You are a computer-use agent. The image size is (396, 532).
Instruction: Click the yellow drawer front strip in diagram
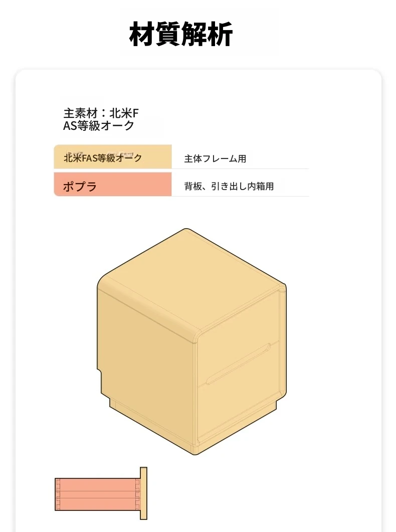point(143,493)
